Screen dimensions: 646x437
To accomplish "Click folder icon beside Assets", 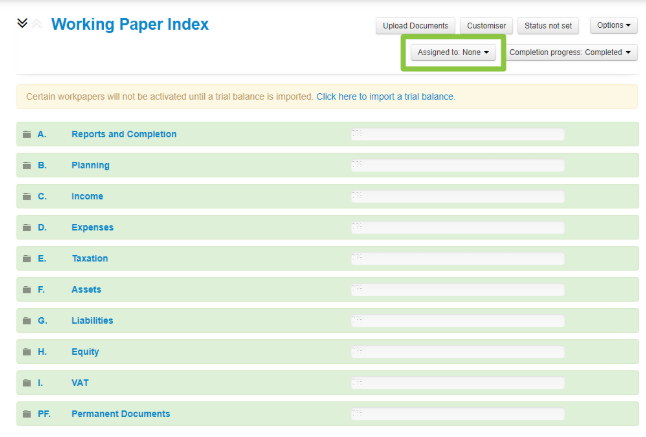I will pos(26,290).
